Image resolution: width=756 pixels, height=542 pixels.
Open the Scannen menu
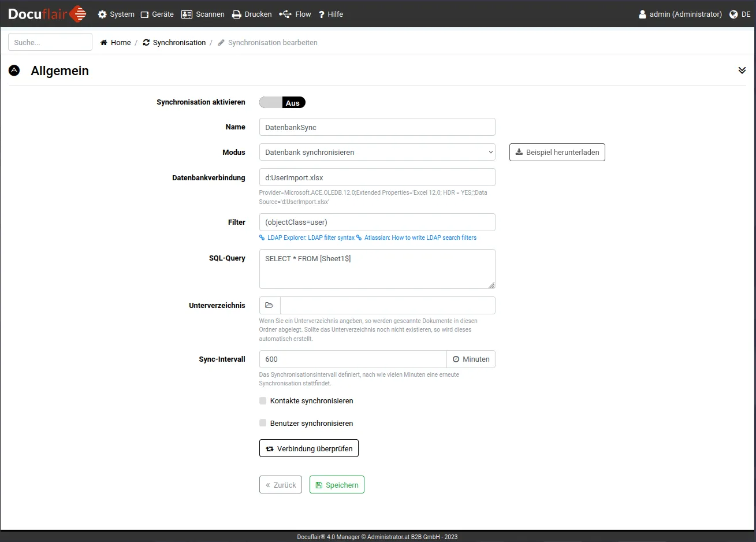pyautogui.click(x=203, y=14)
